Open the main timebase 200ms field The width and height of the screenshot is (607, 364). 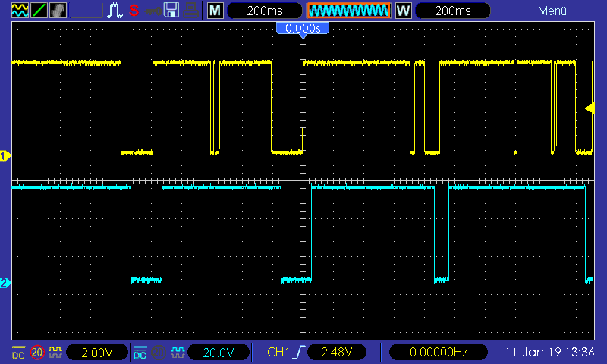tap(264, 11)
